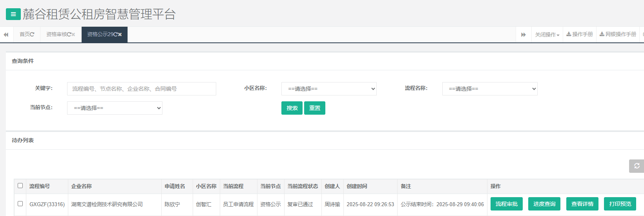Screen dimensions: 644x216
Task: Toggle the green hamburger sidebar menu
Action: (13, 15)
